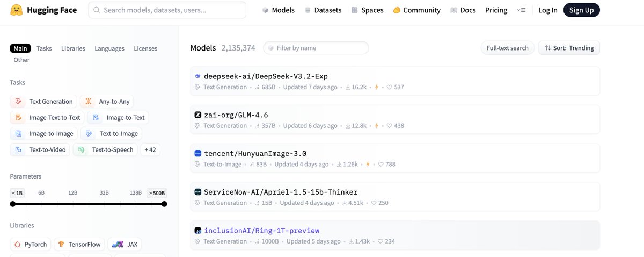Select the > 500B parameters label

[x=157, y=192]
